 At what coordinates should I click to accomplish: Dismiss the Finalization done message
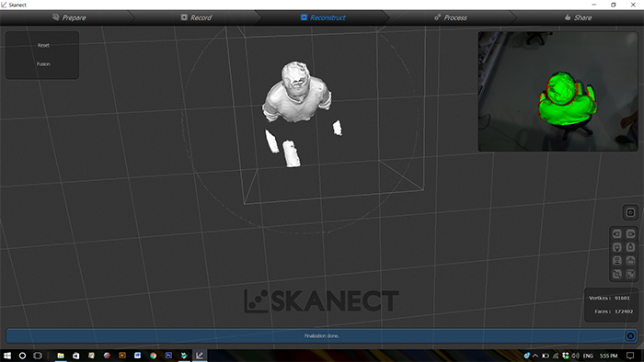coord(630,335)
